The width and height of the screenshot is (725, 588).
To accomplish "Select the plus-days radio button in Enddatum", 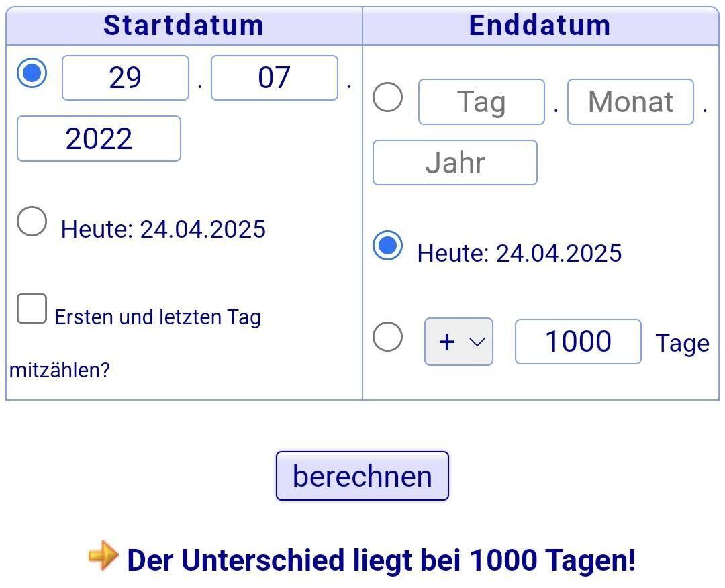I will click(x=387, y=336).
